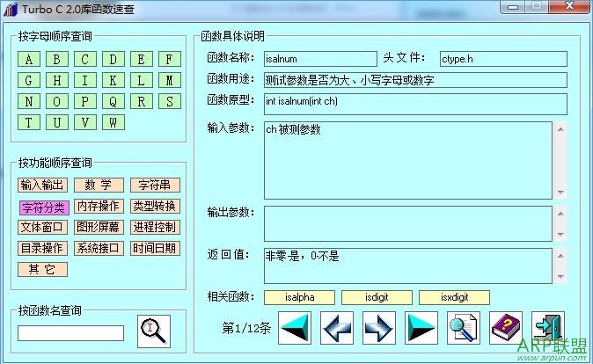The image size is (593, 364).
Task: Open the document preview magnifier icon
Action: 464,328
